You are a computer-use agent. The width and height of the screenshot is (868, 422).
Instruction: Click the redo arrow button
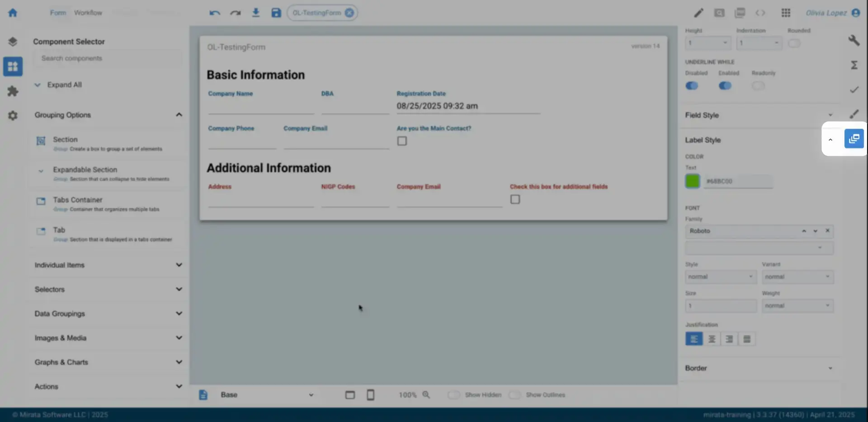[x=235, y=12]
